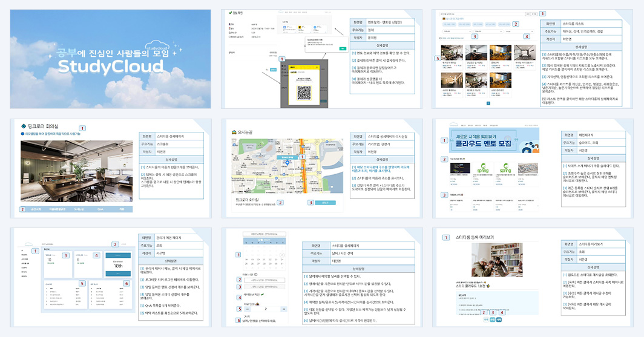Open the start time selection dropdown
Viewport: 644px width, 337px height.
pyautogui.click(x=264, y=280)
